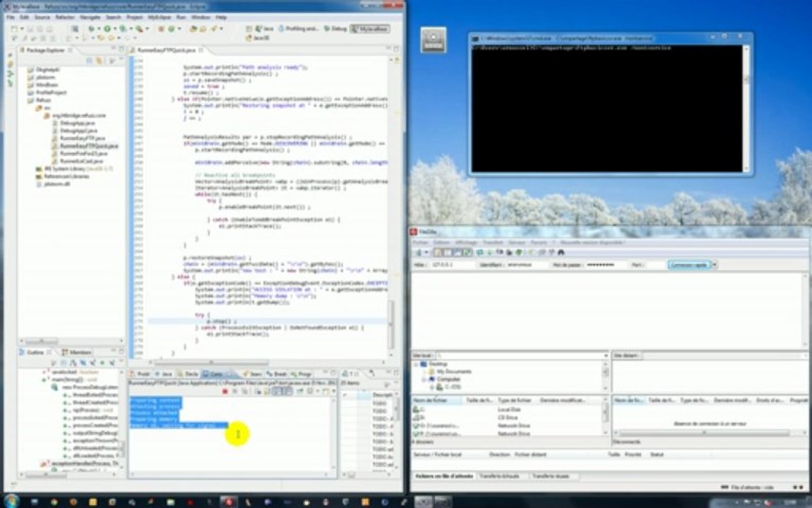Click the Identifiant input field in FileZilla

click(526, 265)
